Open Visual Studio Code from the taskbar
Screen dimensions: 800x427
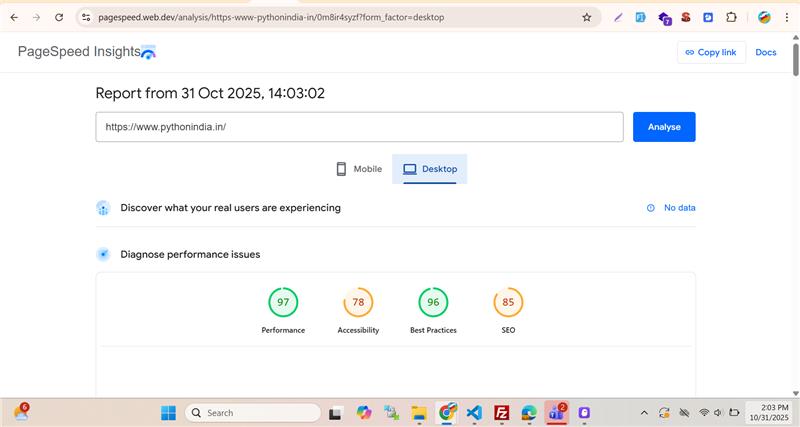(474, 412)
